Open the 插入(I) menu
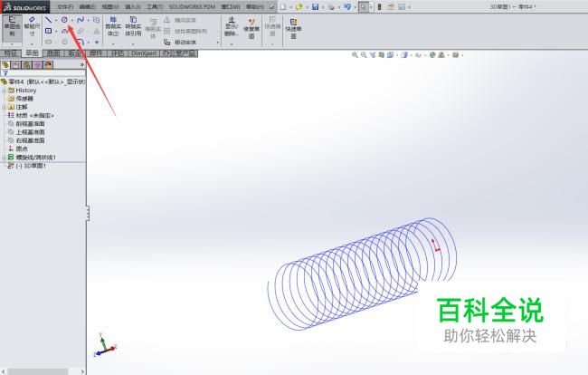This screenshot has height=375, width=588. pyautogui.click(x=133, y=6)
